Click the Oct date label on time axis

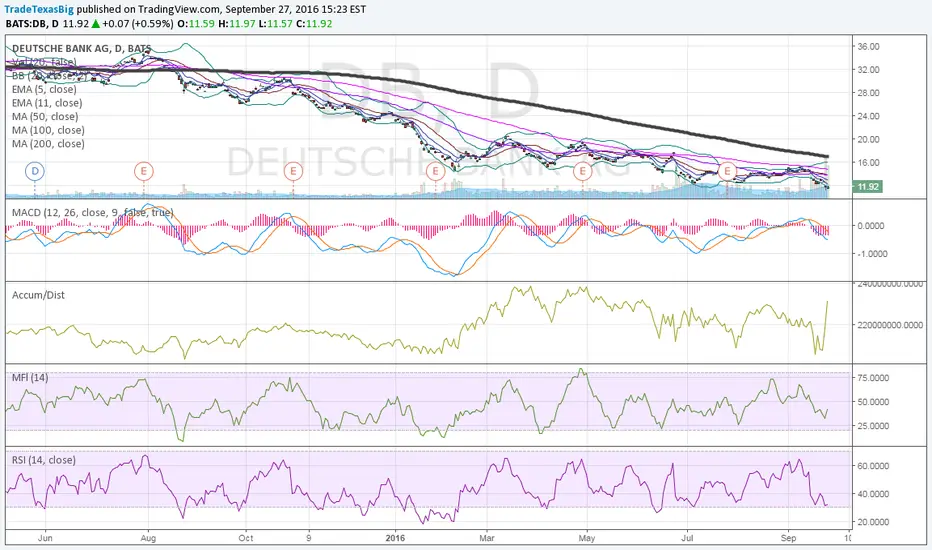point(245,538)
